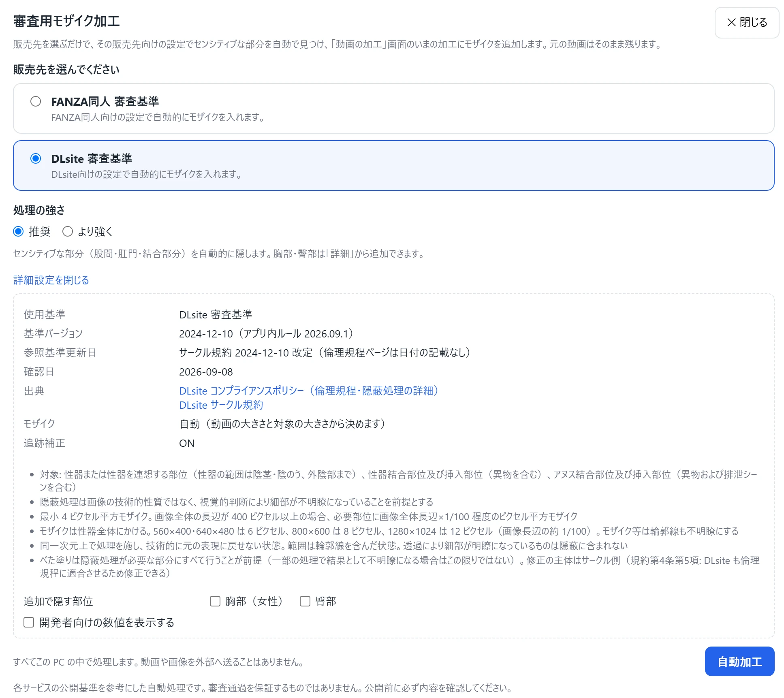Select the DLsite 審査基準 radio button

coord(36,158)
